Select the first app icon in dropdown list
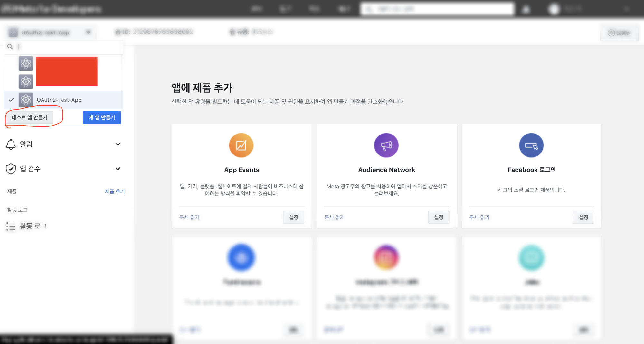Image resolution: width=644 pixels, height=344 pixels. pos(26,64)
